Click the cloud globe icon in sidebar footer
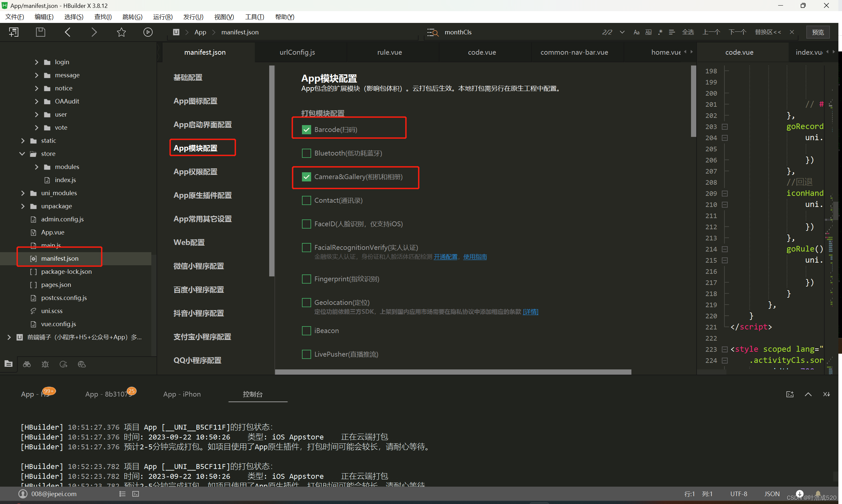This screenshot has height=504, width=842. (x=82, y=364)
